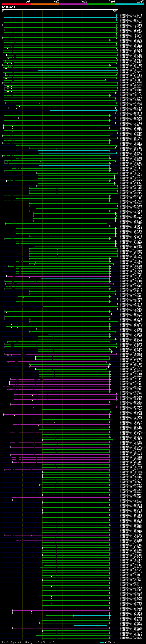
Task: Select hit label UniRef100_A7QPG6
Action: pyautogui.click(x=131, y=98)
